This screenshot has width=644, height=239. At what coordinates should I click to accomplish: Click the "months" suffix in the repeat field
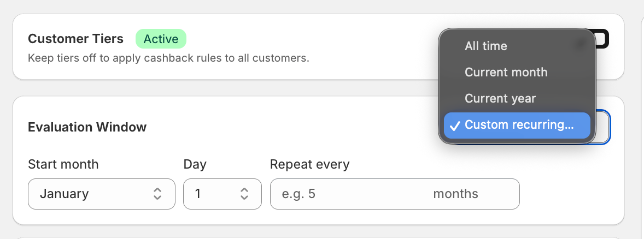pyautogui.click(x=455, y=194)
